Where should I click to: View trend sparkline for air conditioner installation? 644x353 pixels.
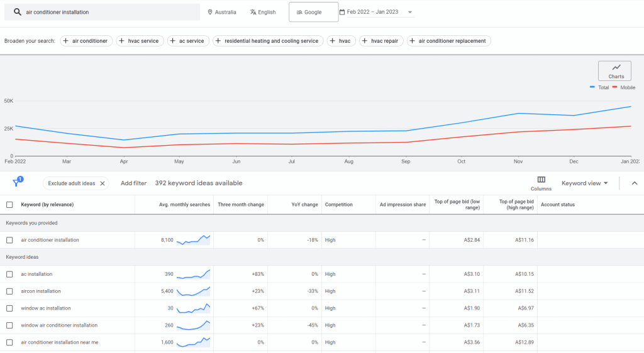pos(194,240)
